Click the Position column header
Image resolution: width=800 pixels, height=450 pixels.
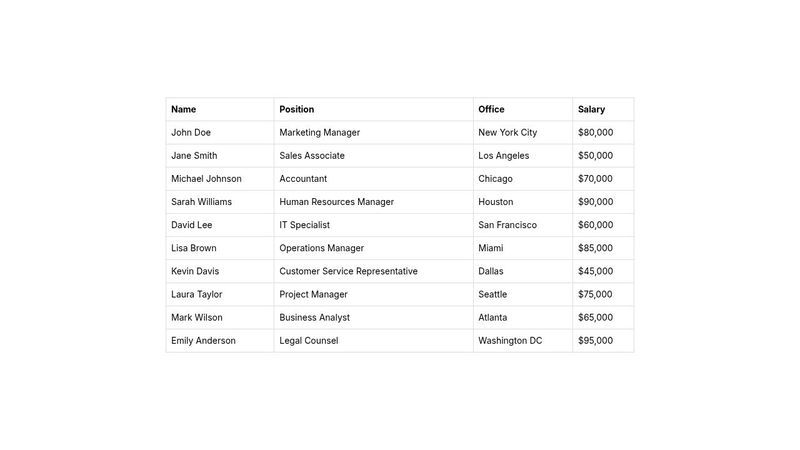pos(297,110)
